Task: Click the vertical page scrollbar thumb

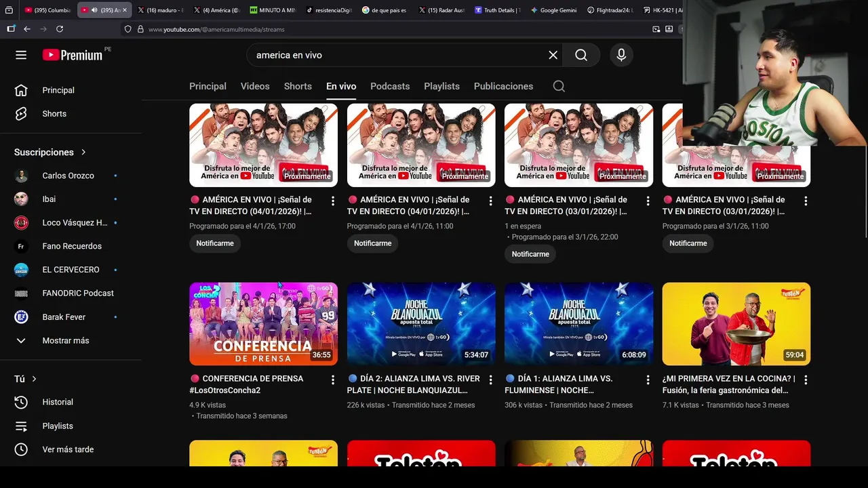Action: click(x=865, y=193)
